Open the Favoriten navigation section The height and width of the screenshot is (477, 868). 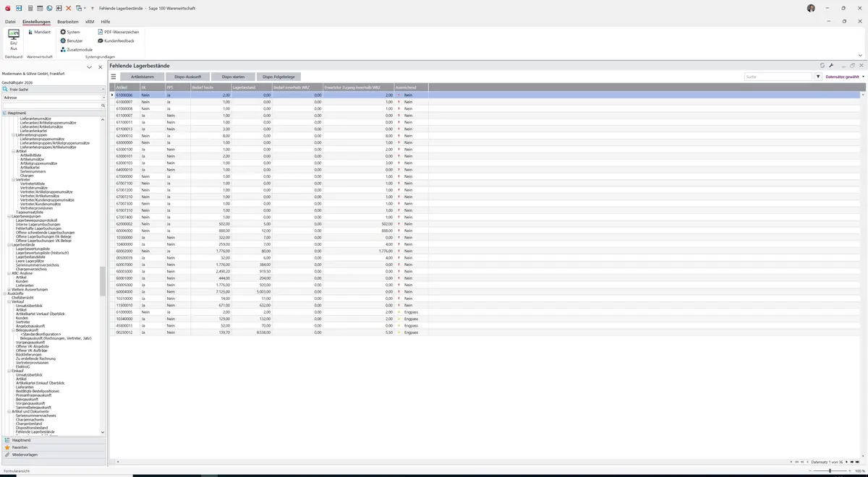point(54,447)
